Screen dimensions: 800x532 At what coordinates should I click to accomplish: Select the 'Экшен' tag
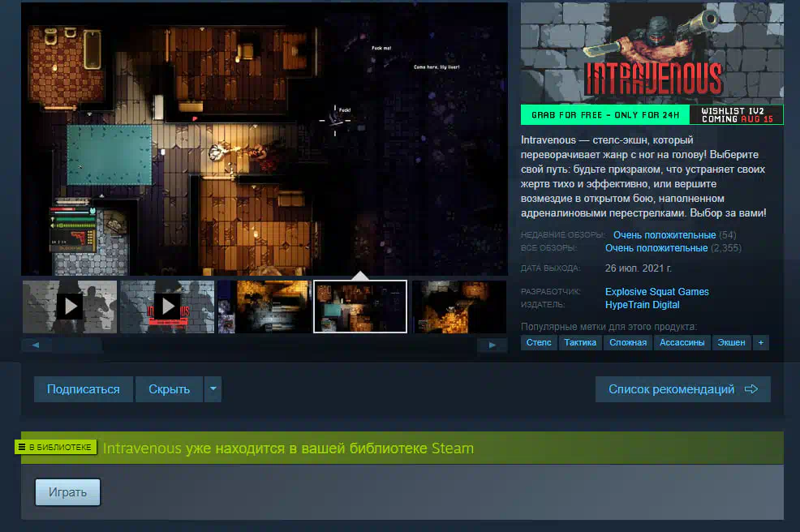tap(731, 343)
